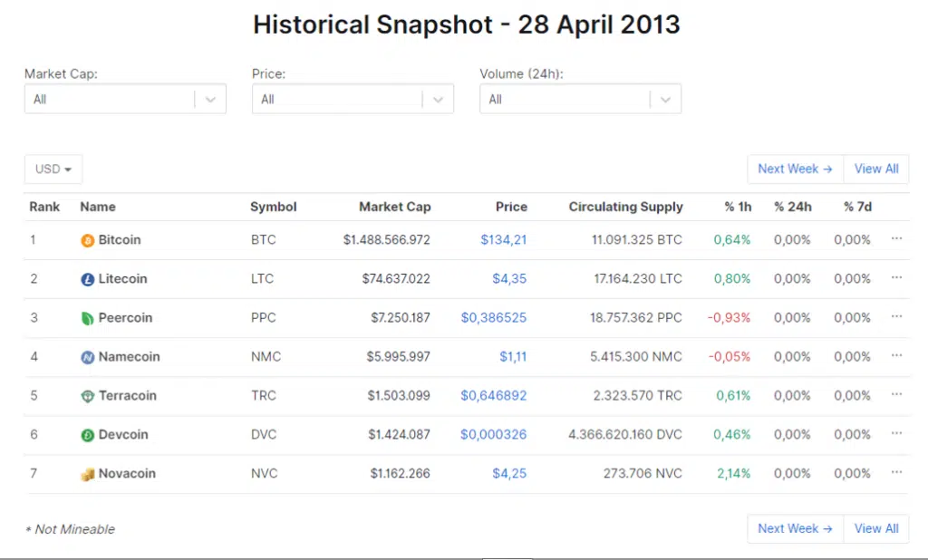Click the Litecoin coin logo icon
The image size is (928, 560).
coord(88,279)
